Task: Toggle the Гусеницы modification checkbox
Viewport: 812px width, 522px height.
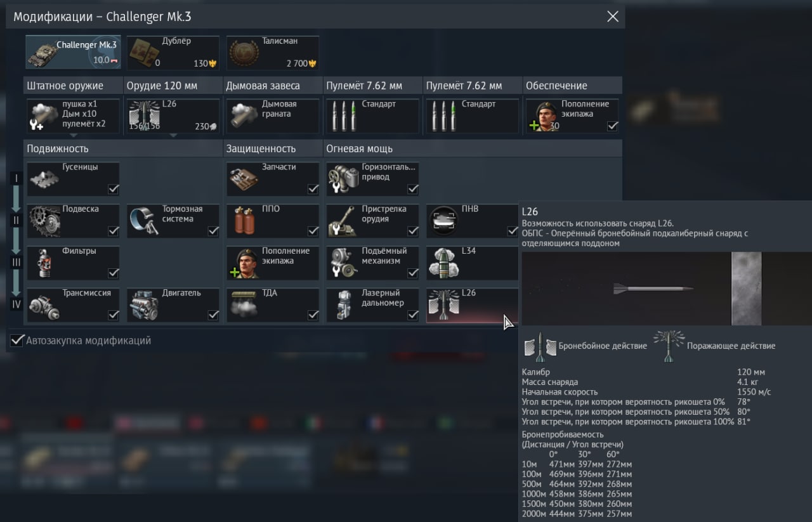Action: pyautogui.click(x=113, y=189)
